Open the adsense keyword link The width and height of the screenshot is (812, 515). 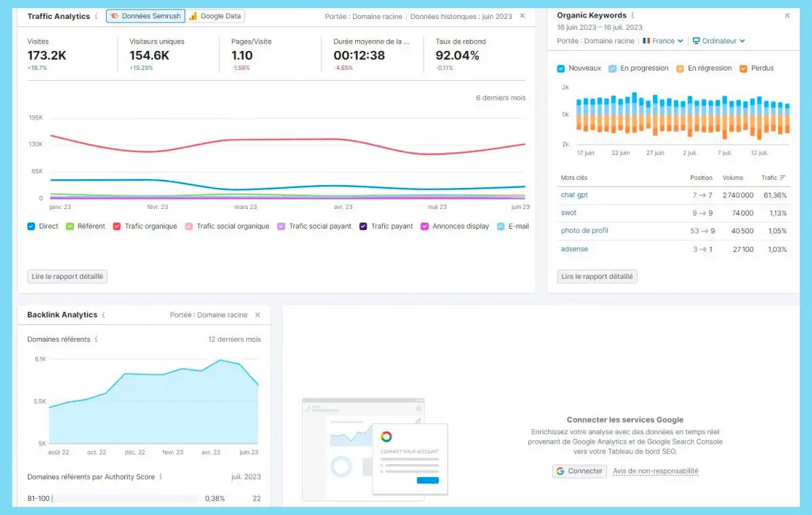click(x=574, y=249)
